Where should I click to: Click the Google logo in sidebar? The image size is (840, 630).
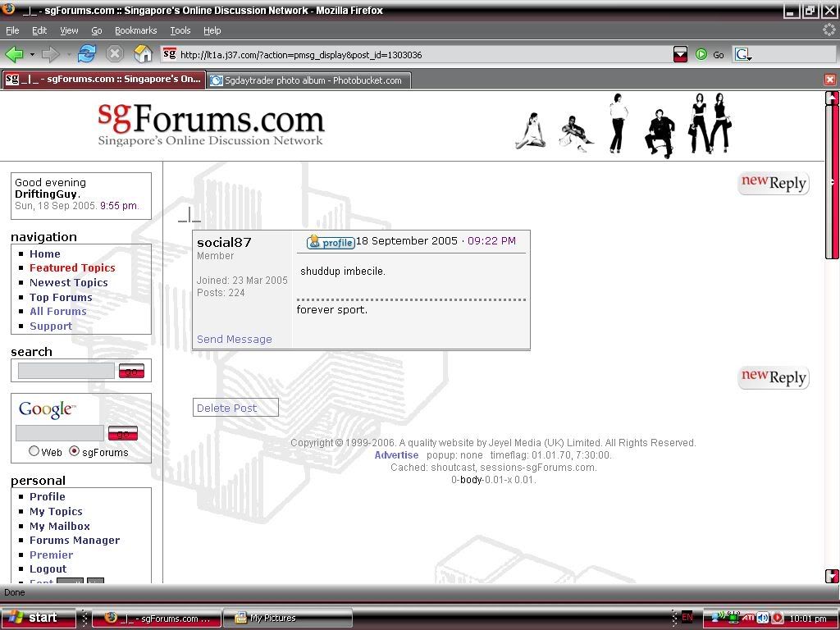pyautogui.click(x=47, y=409)
